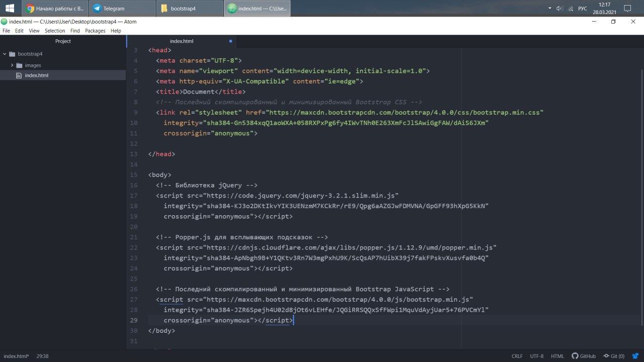This screenshot has width=644, height=362.
Task: Click the volume speaker tray icon
Action: 559,9
